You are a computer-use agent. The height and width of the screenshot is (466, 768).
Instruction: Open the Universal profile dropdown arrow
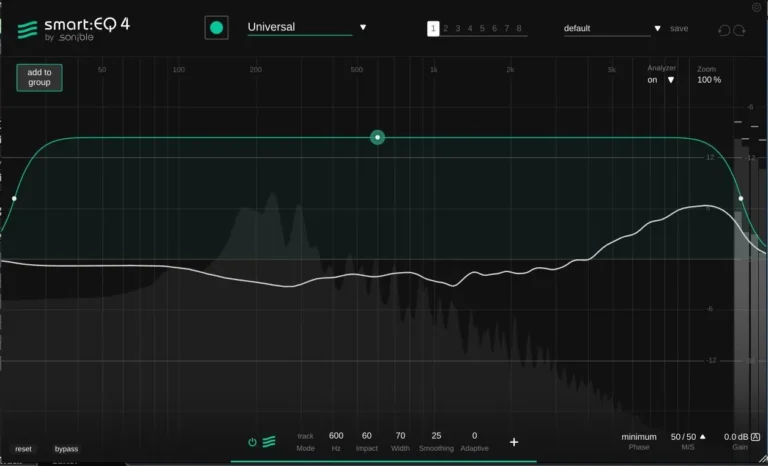point(363,27)
